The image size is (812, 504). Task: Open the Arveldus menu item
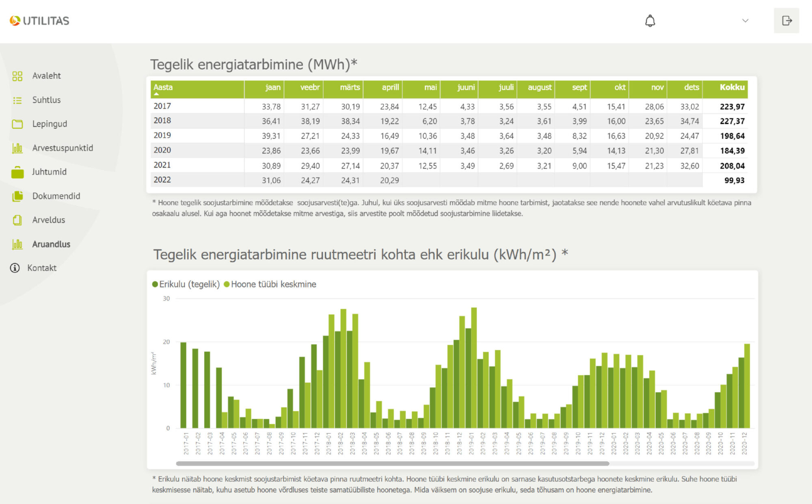click(x=48, y=220)
